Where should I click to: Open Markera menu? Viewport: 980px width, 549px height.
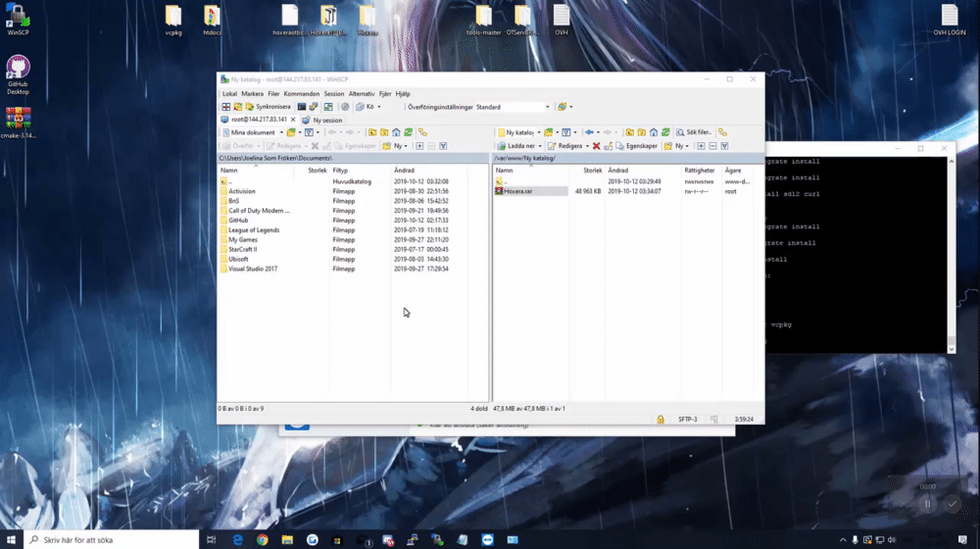pyautogui.click(x=253, y=94)
